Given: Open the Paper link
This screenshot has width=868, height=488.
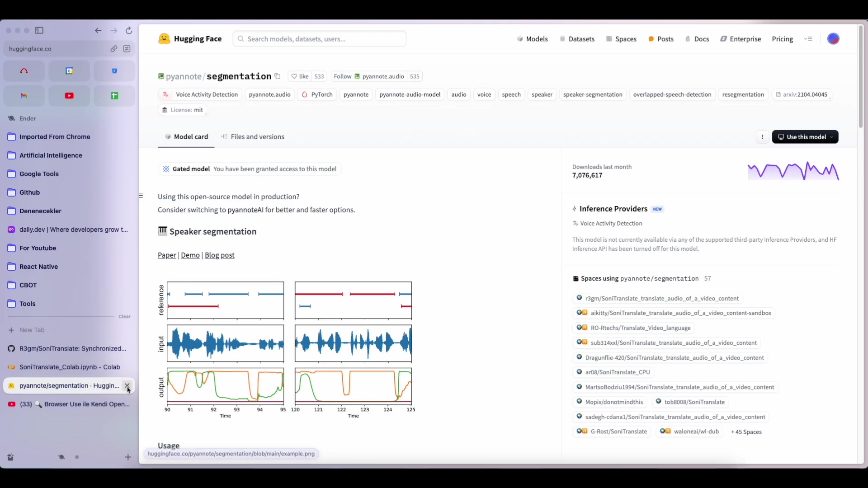Looking at the screenshot, I should [x=167, y=255].
